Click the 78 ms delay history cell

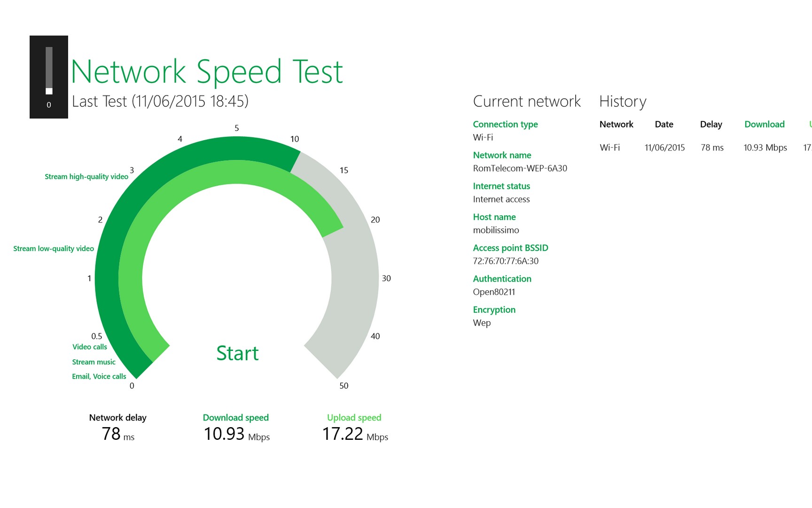(712, 148)
